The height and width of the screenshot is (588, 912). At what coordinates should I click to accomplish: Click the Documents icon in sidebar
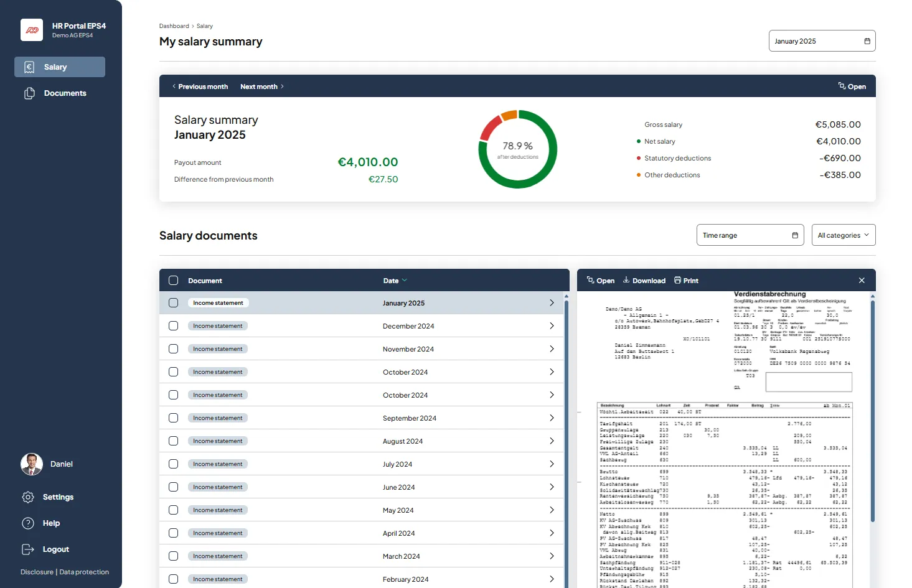[x=29, y=93]
